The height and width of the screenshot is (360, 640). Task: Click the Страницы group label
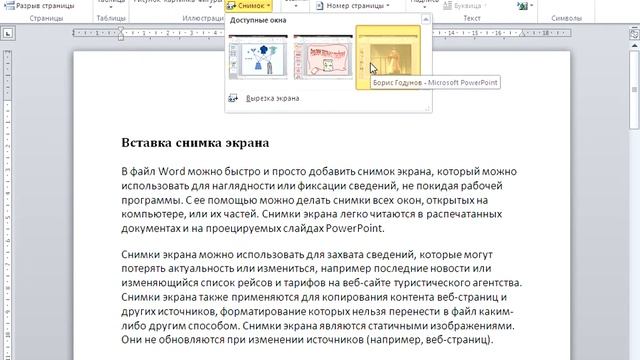(x=46, y=18)
